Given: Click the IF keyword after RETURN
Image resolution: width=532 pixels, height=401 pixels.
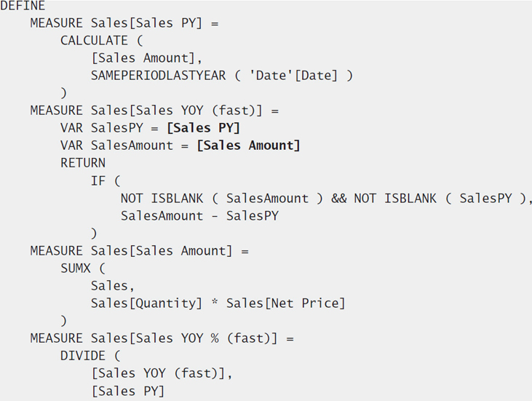Looking at the screenshot, I should (x=98, y=180).
